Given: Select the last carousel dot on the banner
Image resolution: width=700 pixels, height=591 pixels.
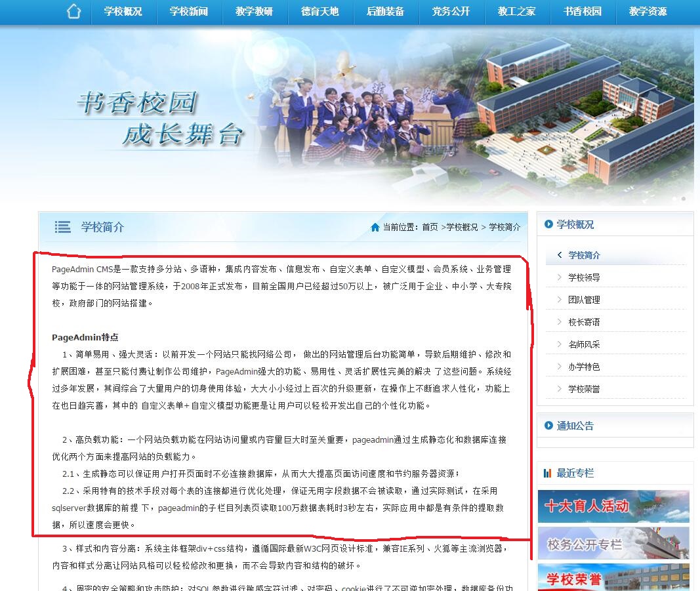Looking at the screenshot, I should pos(683,198).
